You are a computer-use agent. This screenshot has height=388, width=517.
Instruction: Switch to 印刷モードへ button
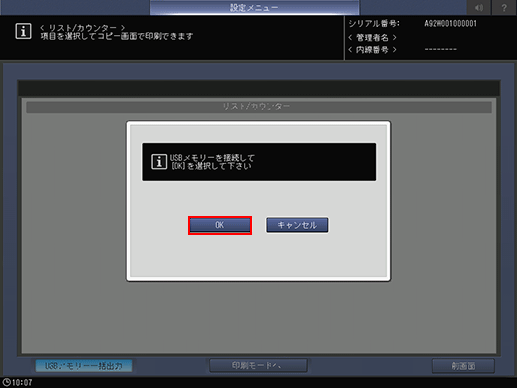(x=258, y=366)
